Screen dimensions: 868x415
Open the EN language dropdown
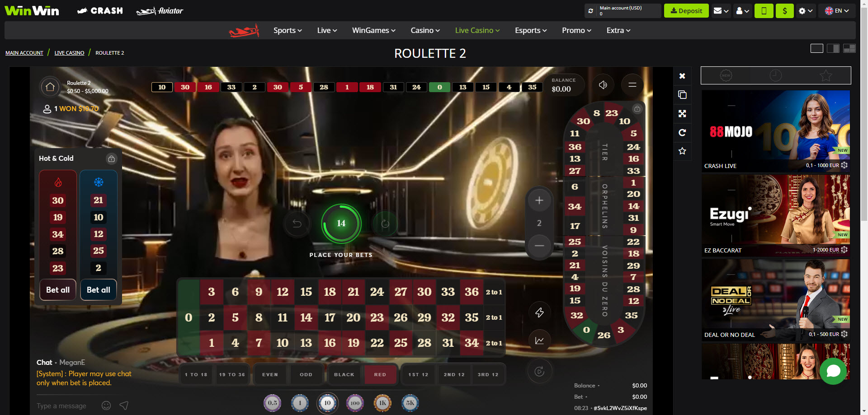837,11
